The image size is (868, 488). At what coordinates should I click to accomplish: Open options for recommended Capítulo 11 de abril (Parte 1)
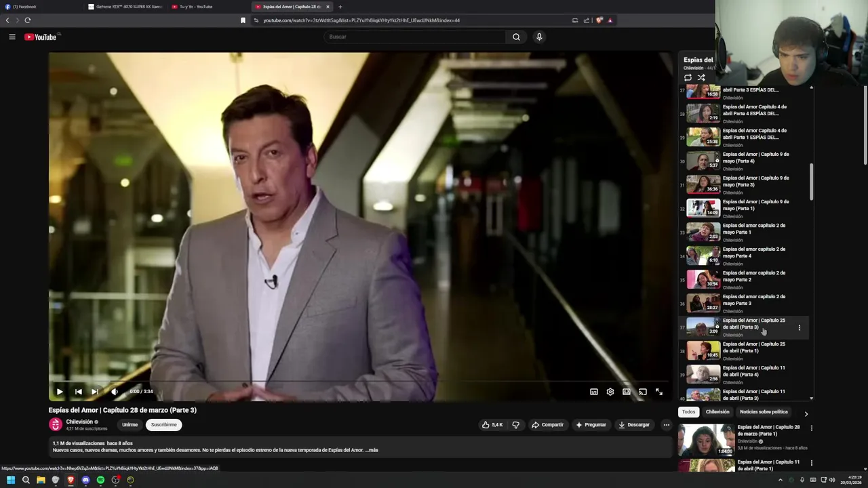pyautogui.click(x=811, y=463)
